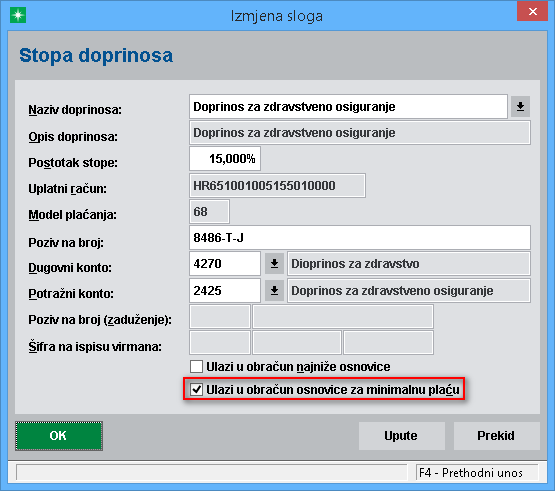Focus the Potražni konto field 2425

[225, 291]
